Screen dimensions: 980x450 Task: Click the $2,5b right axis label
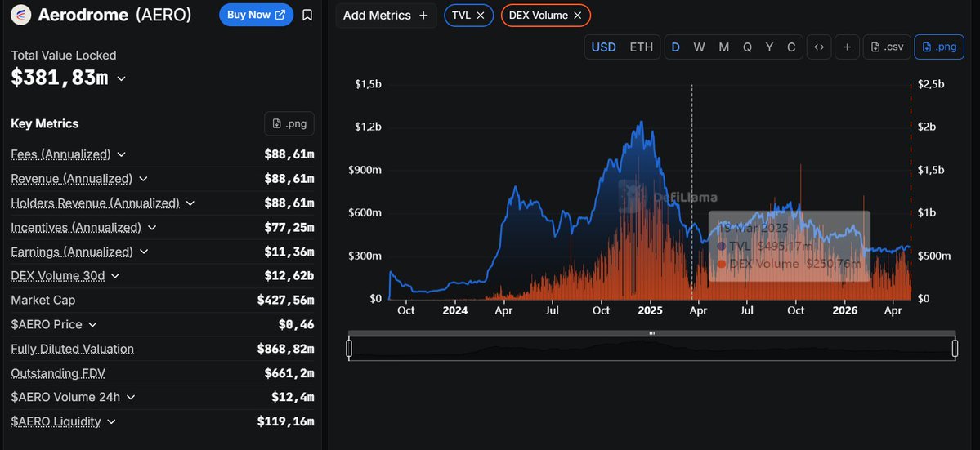tap(931, 84)
